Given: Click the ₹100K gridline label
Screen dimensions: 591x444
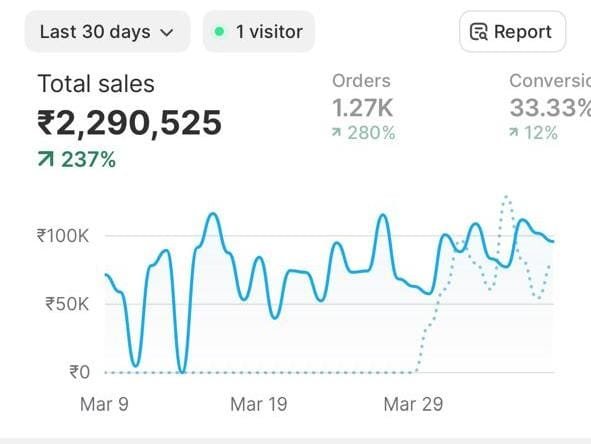Looking at the screenshot, I should (x=63, y=236).
